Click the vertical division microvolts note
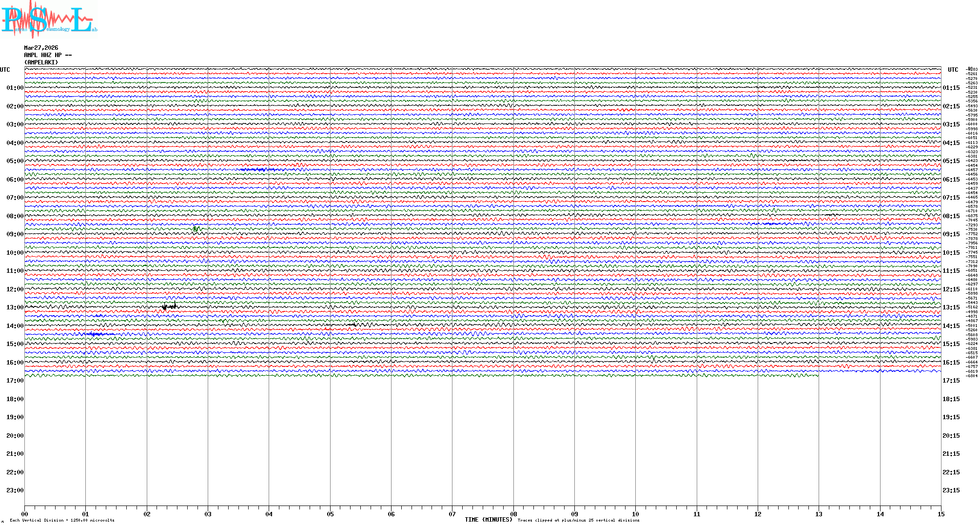This screenshot has width=980, height=527. (x=62, y=520)
